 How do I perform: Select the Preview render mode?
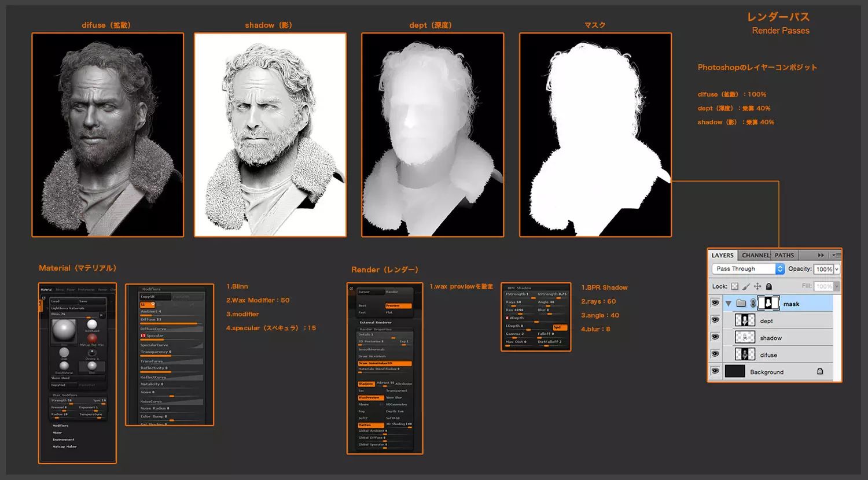(x=399, y=305)
